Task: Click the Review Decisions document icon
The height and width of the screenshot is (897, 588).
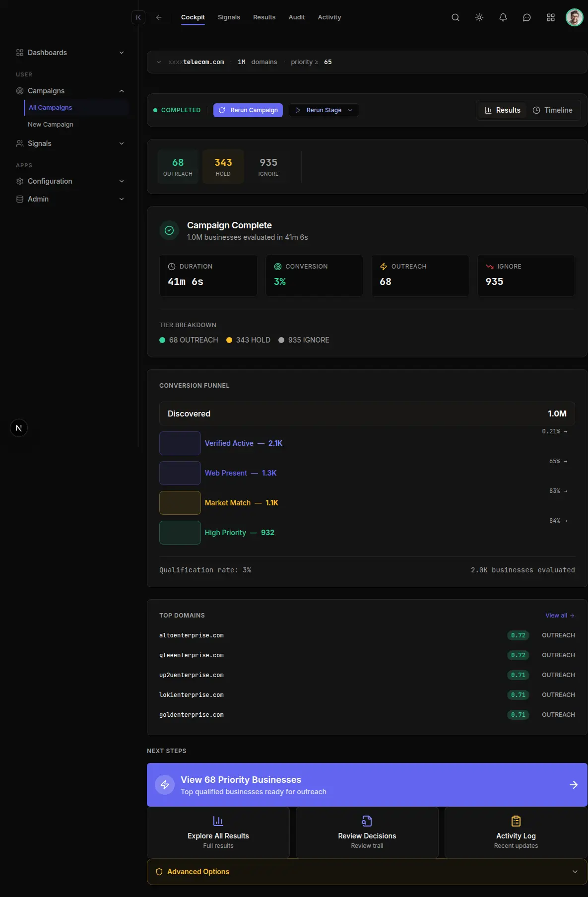Action: click(367, 821)
